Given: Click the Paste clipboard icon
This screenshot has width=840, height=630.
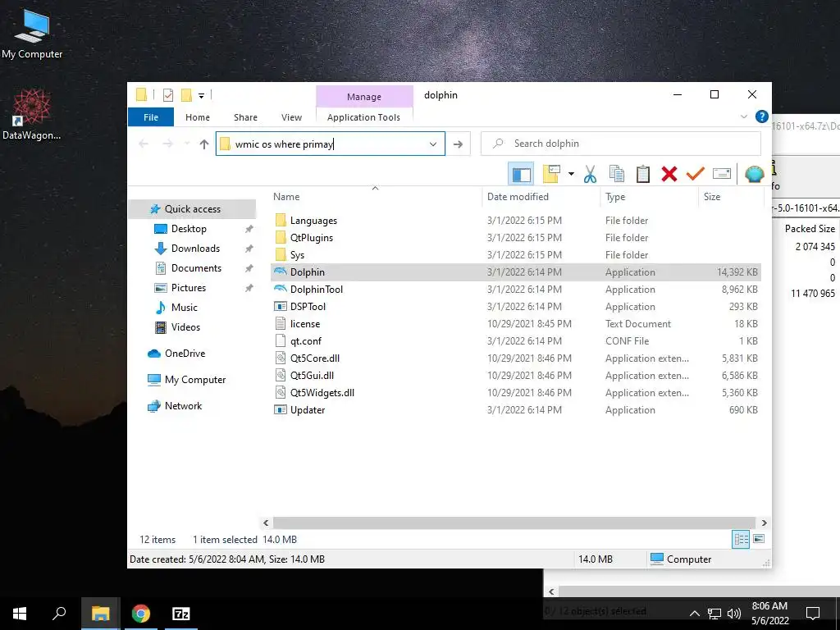Looking at the screenshot, I should 643,174.
